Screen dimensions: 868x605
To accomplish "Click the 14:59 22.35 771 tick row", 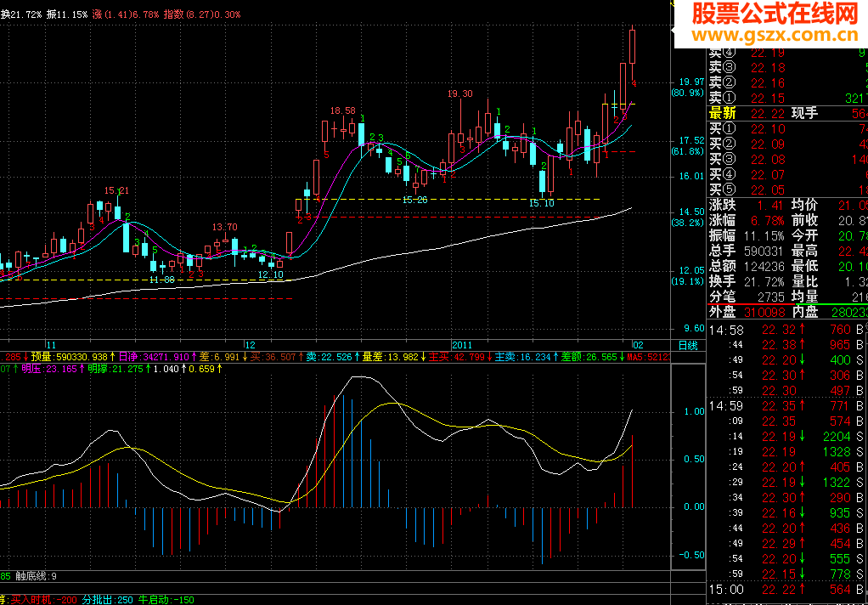I will tap(787, 407).
